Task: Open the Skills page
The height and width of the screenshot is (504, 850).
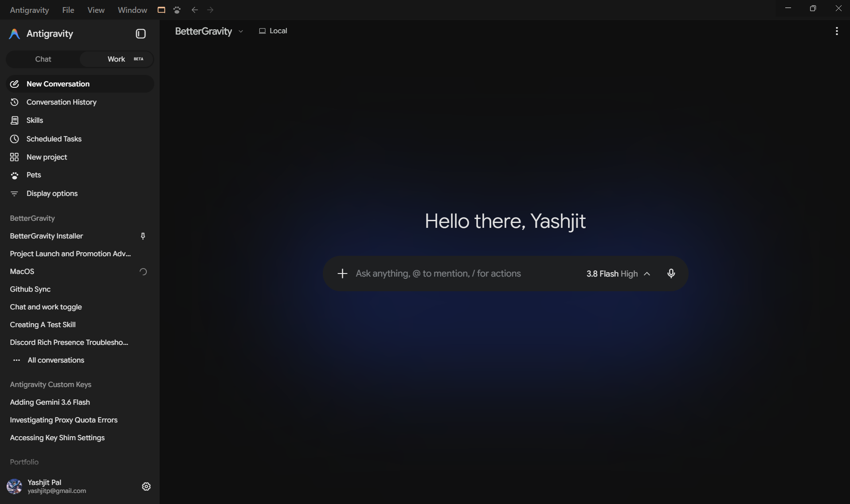Action: click(x=80, y=120)
